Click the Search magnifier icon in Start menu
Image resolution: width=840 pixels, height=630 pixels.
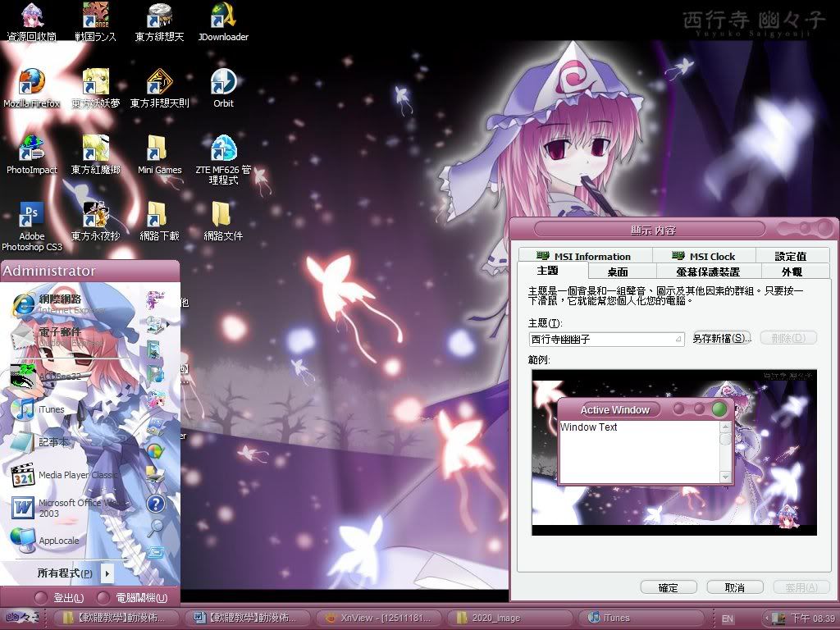155,527
